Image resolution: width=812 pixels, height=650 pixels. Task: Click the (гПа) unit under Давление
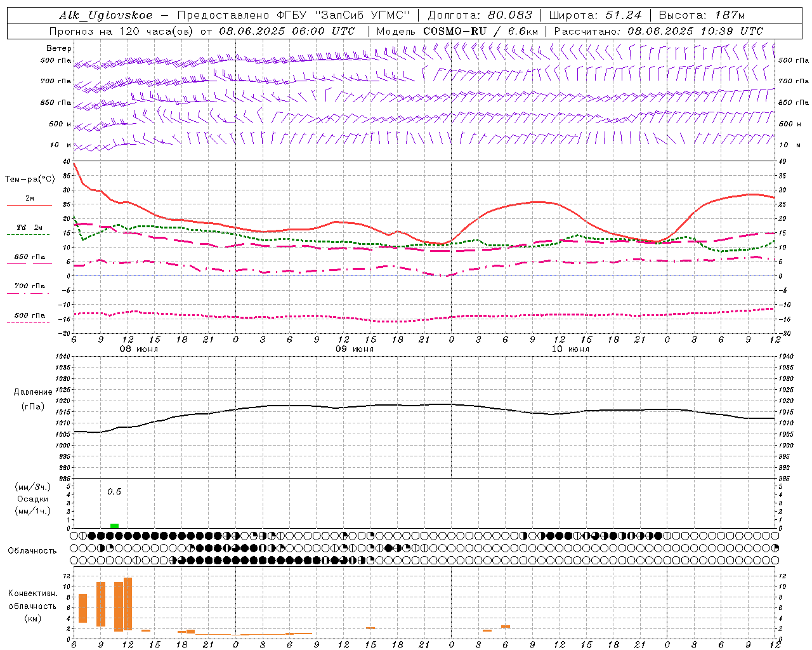(x=32, y=407)
